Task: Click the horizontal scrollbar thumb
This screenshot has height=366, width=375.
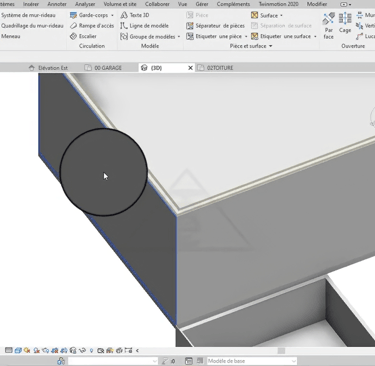Action: pyautogui.click(x=282, y=351)
